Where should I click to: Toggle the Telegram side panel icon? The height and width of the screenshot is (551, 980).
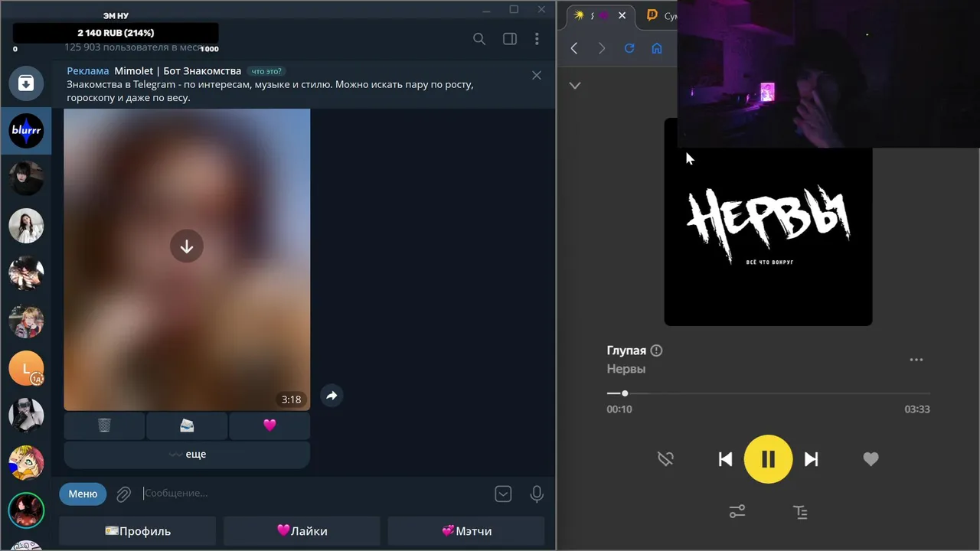pyautogui.click(x=510, y=39)
